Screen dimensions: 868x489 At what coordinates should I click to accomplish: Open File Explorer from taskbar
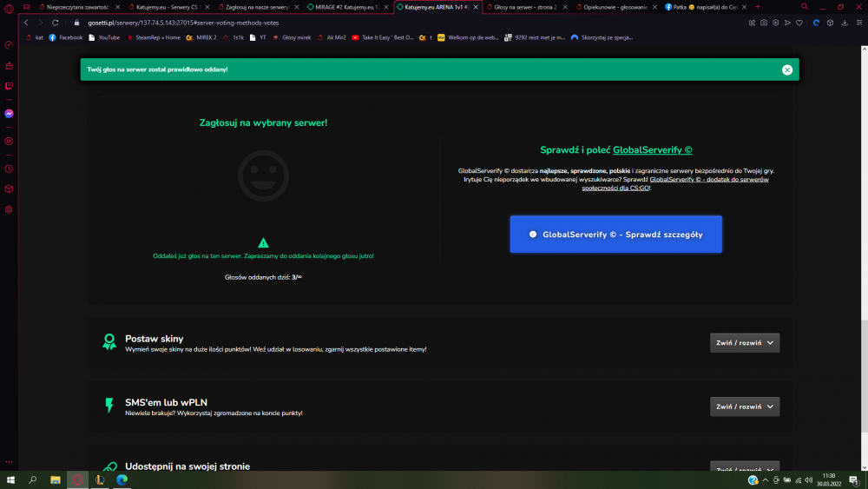coord(56,479)
